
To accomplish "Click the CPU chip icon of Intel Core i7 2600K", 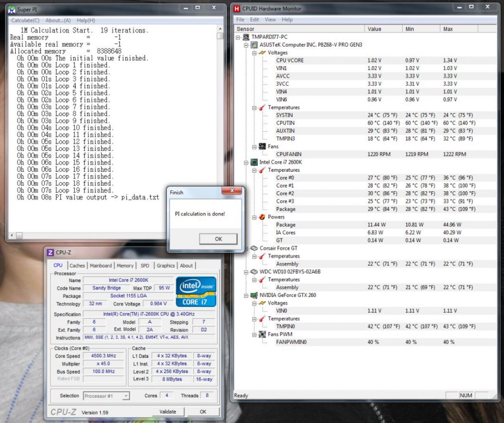I will click(254, 162).
